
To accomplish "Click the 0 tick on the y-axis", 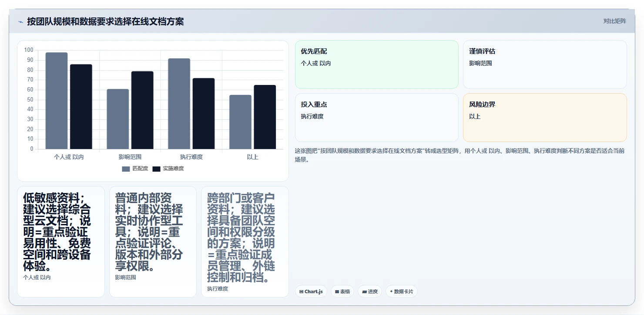I will click(32, 149).
